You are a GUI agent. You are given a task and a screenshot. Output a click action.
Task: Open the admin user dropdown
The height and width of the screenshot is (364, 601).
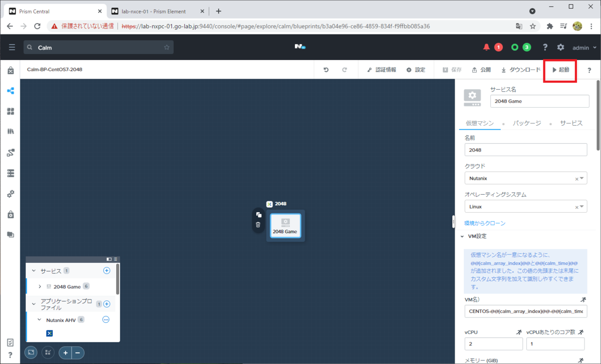click(584, 48)
